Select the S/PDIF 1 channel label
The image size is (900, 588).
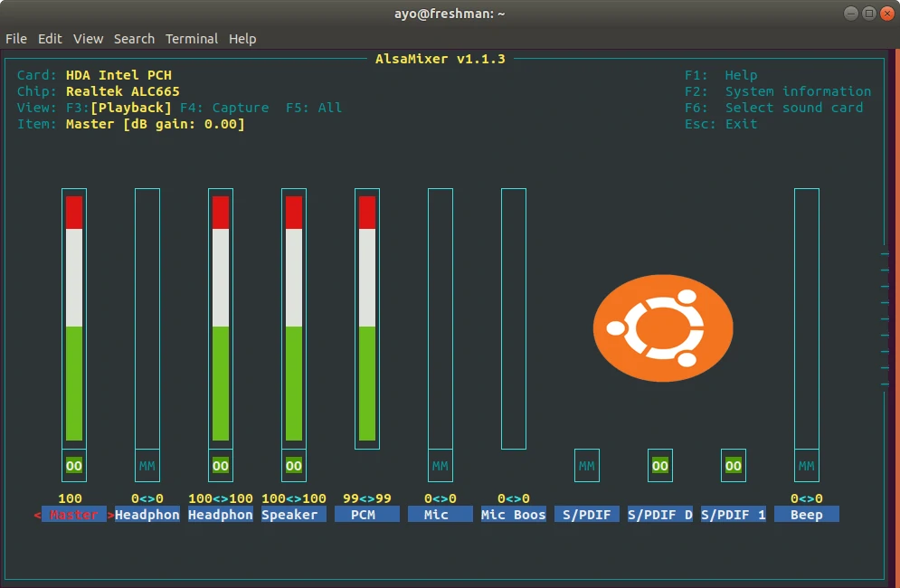733,515
